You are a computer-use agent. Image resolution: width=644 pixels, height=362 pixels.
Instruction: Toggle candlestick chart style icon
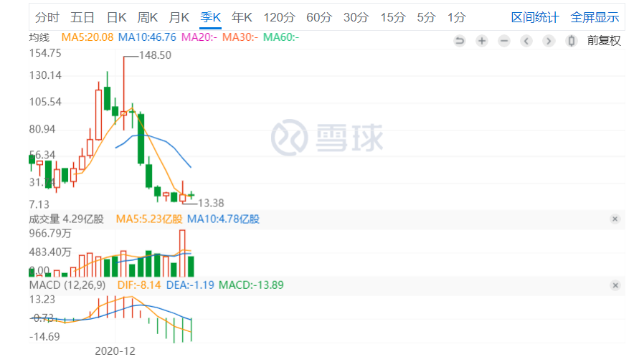click(571, 41)
